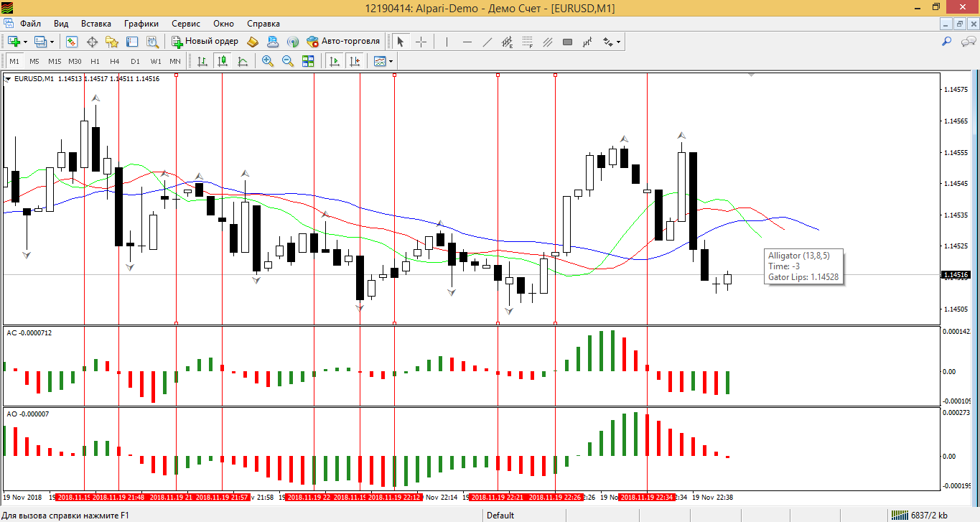Open the Вставка menu
980x522 pixels.
(96, 24)
